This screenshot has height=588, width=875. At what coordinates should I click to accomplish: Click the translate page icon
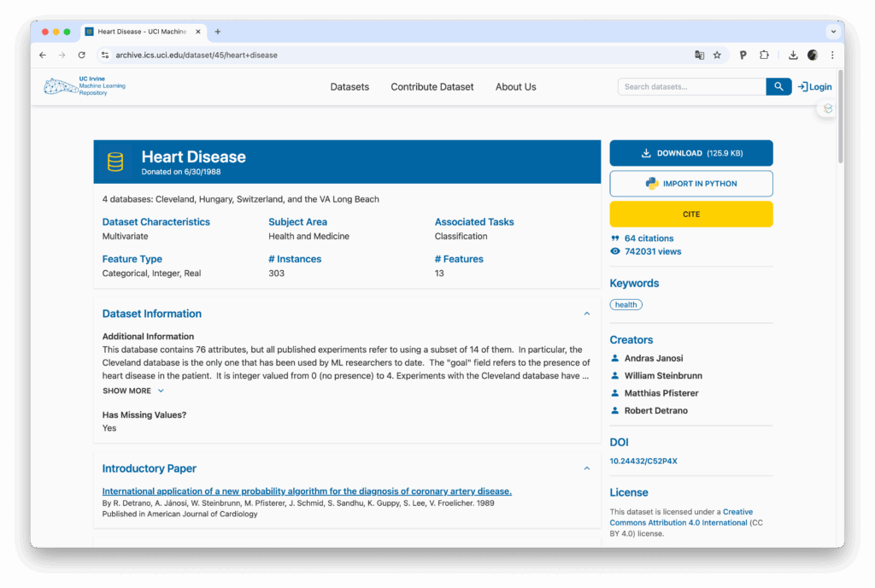pos(699,55)
